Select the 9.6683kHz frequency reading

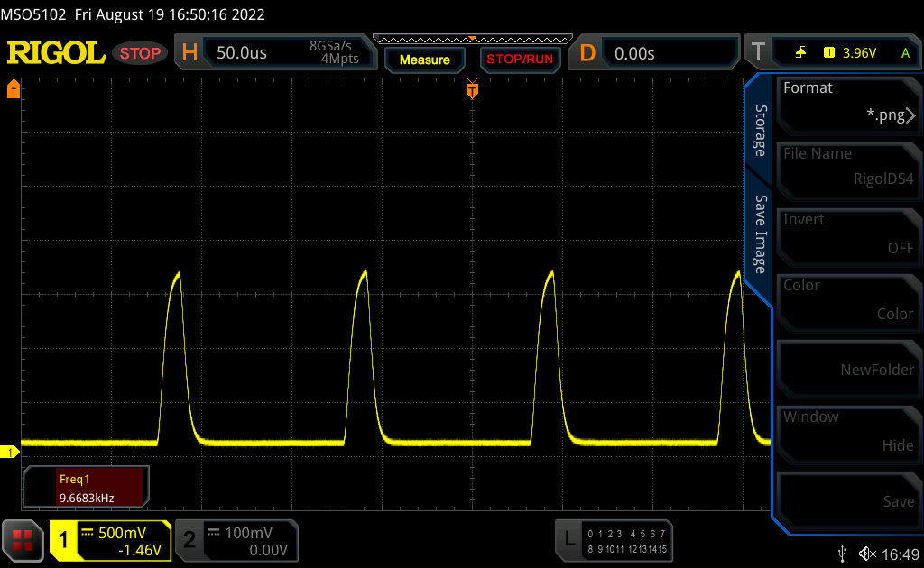click(87, 498)
